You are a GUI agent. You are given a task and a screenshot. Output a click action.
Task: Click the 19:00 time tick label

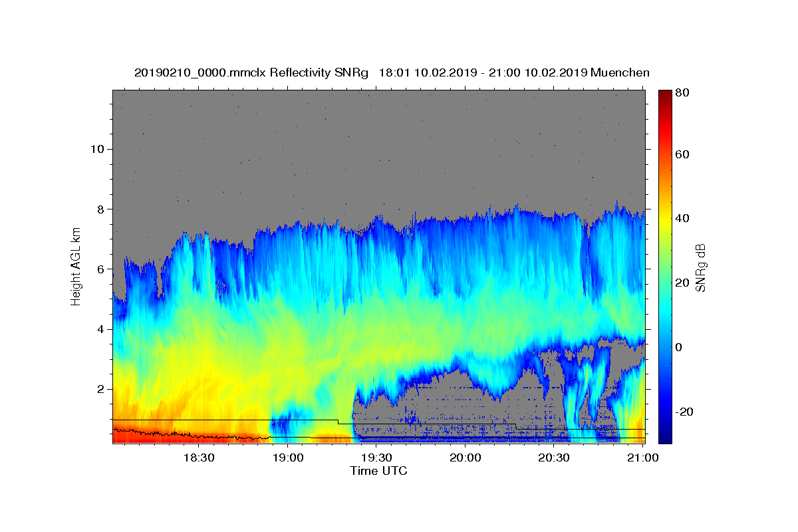[288, 458]
